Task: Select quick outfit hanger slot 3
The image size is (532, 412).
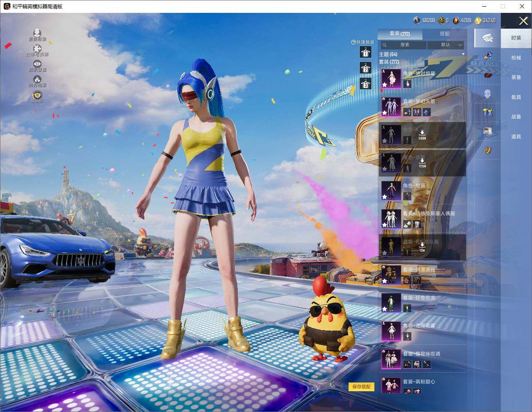Action: [x=365, y=84]
